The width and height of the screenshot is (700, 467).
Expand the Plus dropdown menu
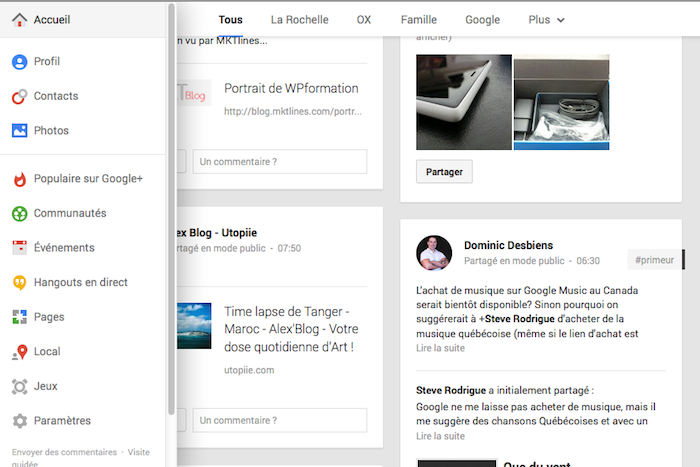pos(546,20)
